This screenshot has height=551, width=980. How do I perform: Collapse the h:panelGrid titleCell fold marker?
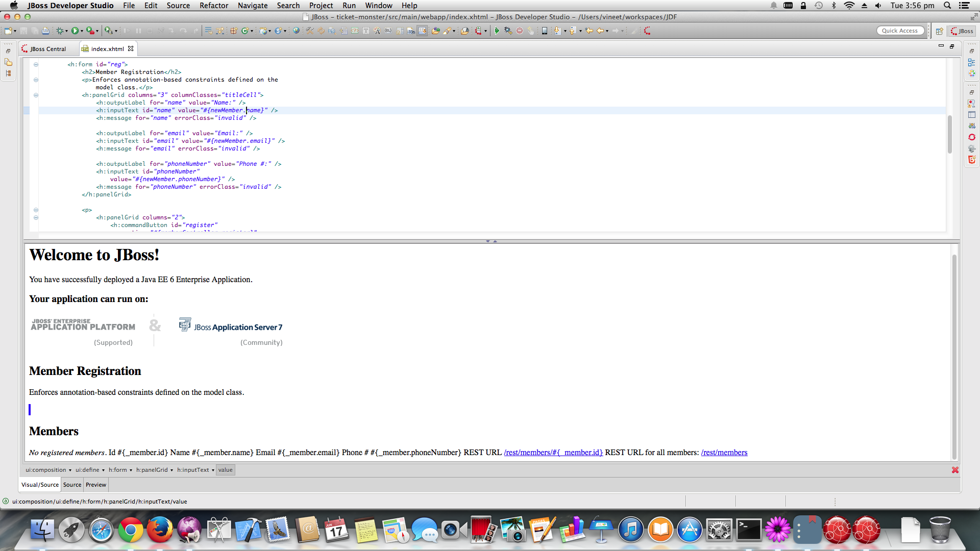point(36,95)
